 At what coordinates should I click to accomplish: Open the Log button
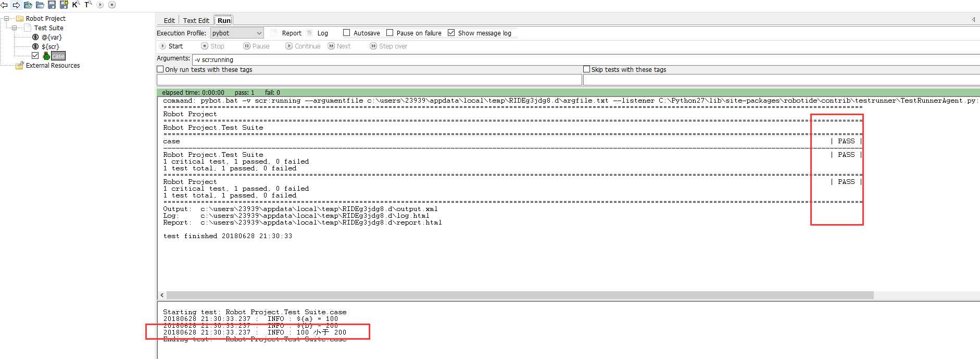[317, 33]
